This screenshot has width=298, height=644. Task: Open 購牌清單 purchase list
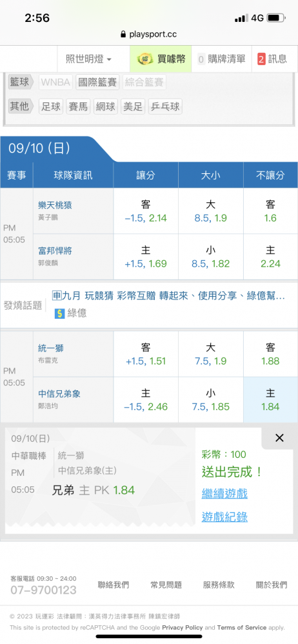coord(221,59)
